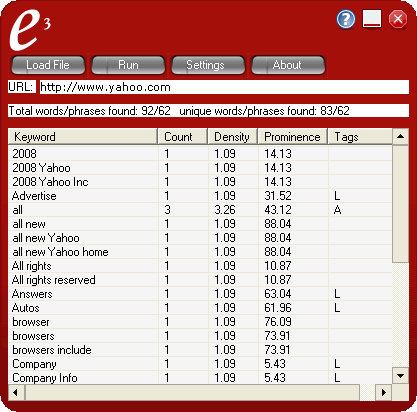Image resolution: width=417 pixels, height=412 pixels.
Task: Minimize the window using the white icon
Action: click(x=372, y=19)
